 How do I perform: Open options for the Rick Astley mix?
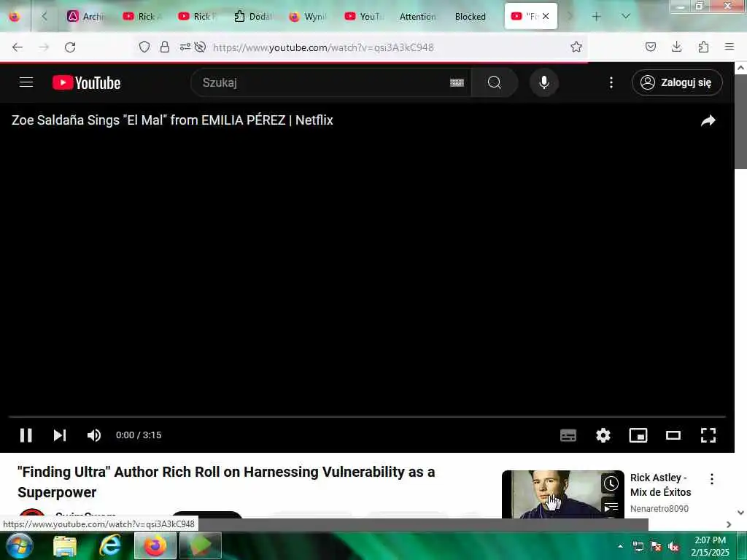click(712, 479)
